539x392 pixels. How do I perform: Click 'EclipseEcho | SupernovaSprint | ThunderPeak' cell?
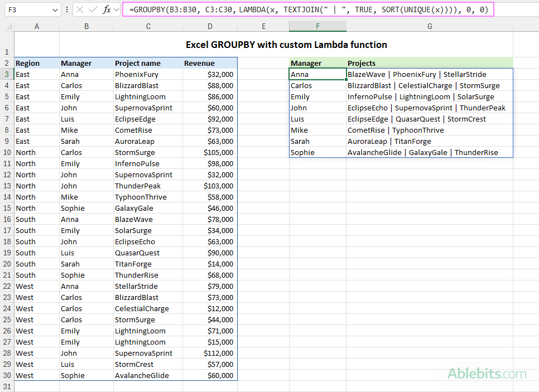pos(430,108)
